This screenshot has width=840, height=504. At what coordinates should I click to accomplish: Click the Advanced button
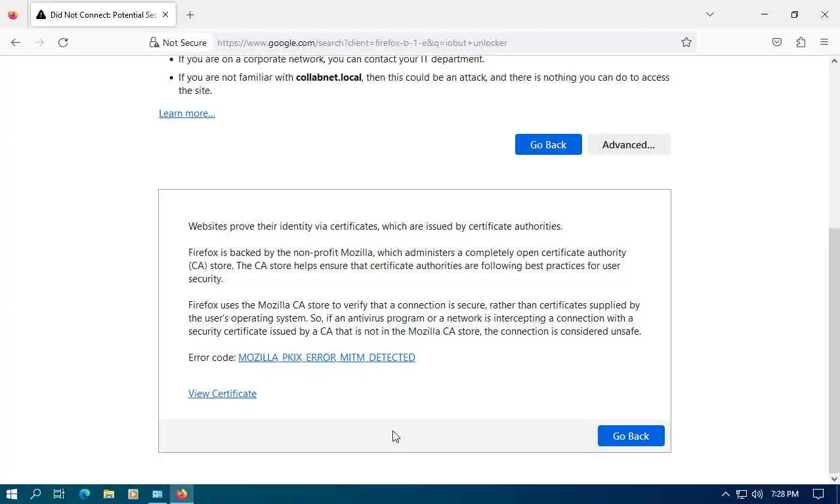(629, 144)
